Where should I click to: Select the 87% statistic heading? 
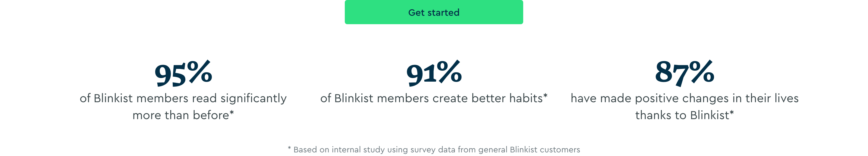pyautogui.click(x=684, y=73)
